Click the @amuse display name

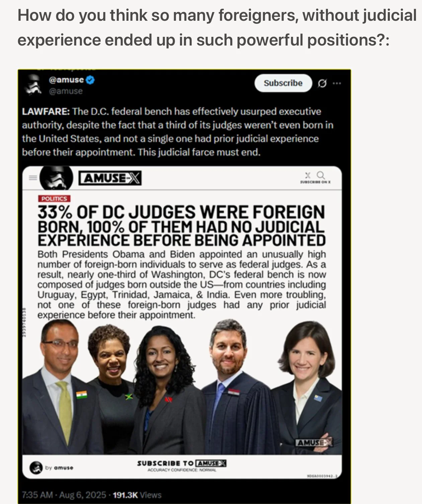point(66,80)
